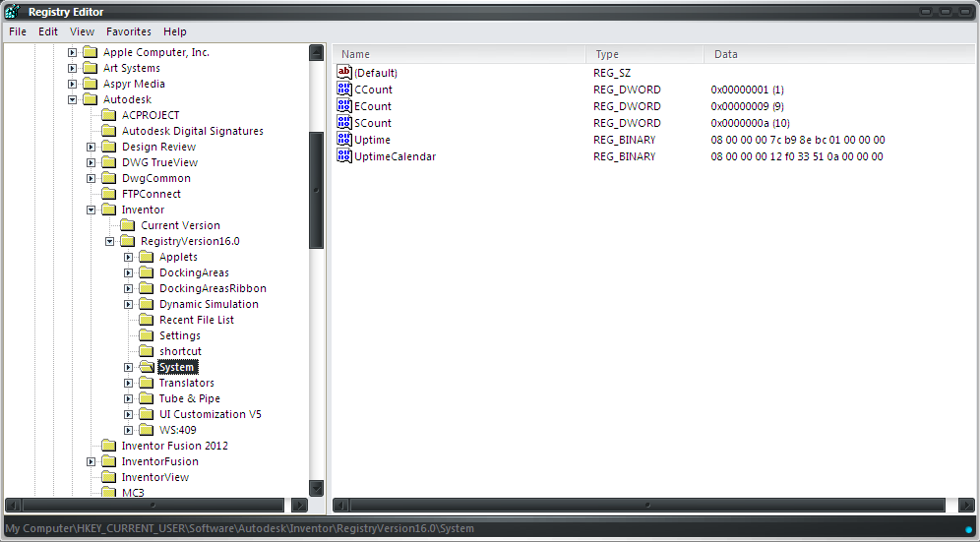Screen dimensions: 980x542
Task: Select the Settings folder icon
Action: 147,335
